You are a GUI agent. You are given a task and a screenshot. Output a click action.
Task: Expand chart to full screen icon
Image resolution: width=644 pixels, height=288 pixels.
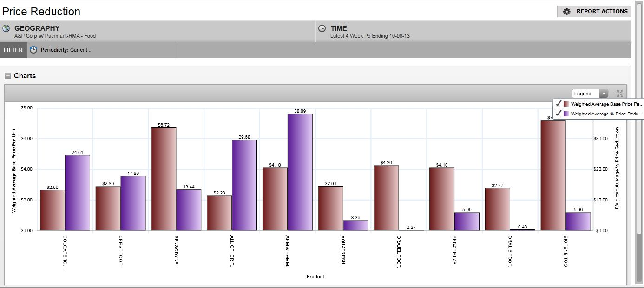(x=619, y=94)
